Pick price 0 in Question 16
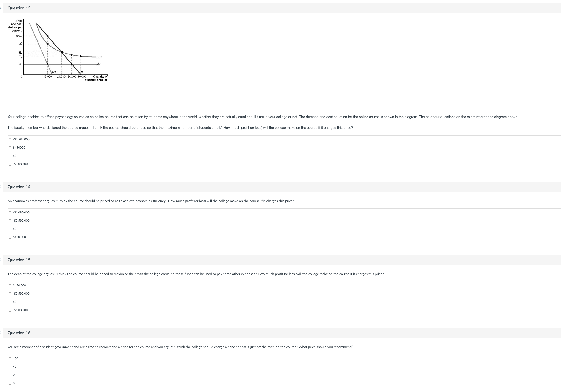This screenshot has width=561, height=392. [10, 375]
